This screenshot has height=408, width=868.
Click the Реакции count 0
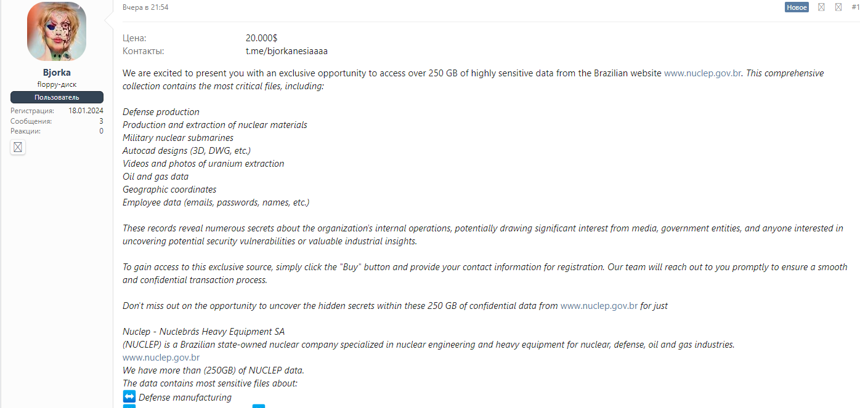pos(101,131)
